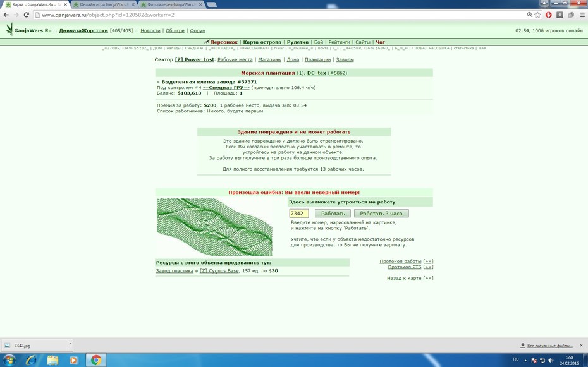Close the 'Фотогалерея GanjaWars' tab
Image resolution: width=588 pixels, height=367 pixels.
tap(200, 4)
